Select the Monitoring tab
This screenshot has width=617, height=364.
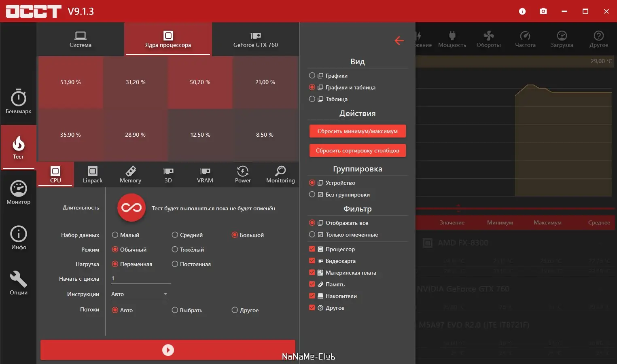coord(280,174)
